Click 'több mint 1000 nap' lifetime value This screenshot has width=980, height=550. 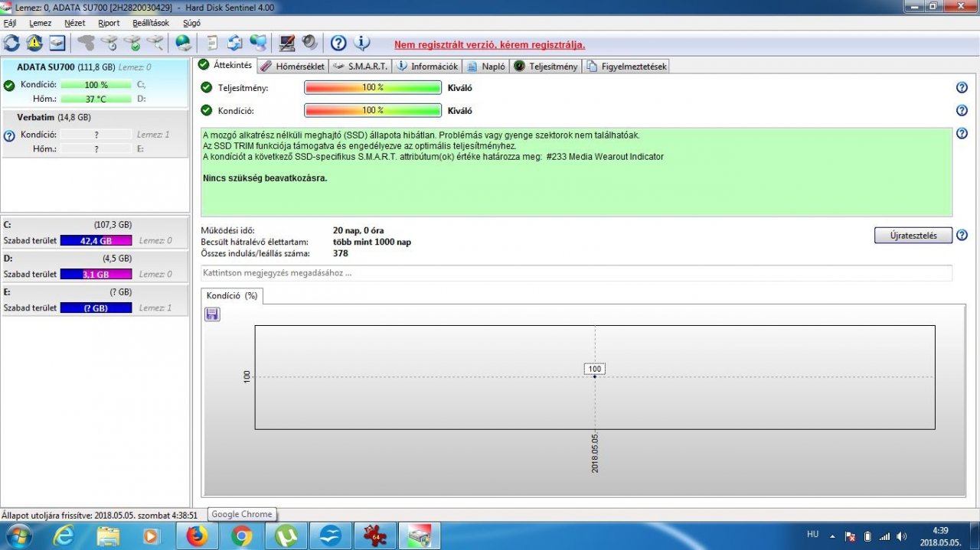(372, 242)
